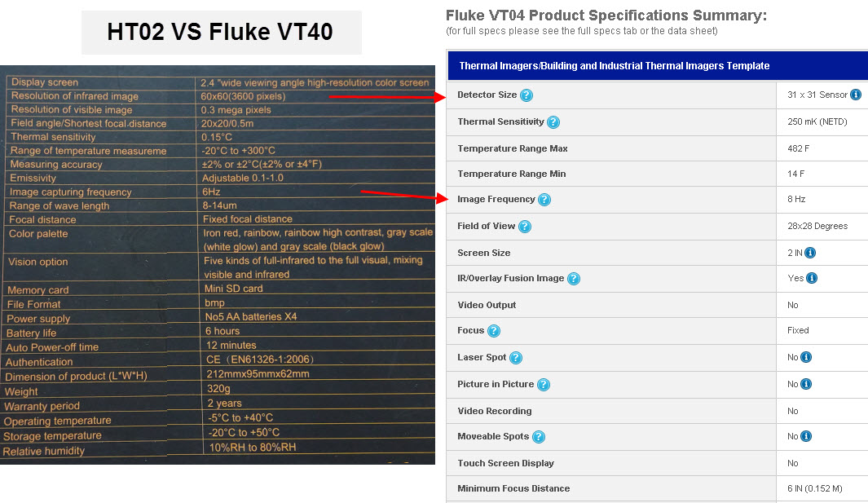Click the Moveable Spots help icon
The height and width of the screenshot is (503, 868).
[x=539, y=437]
